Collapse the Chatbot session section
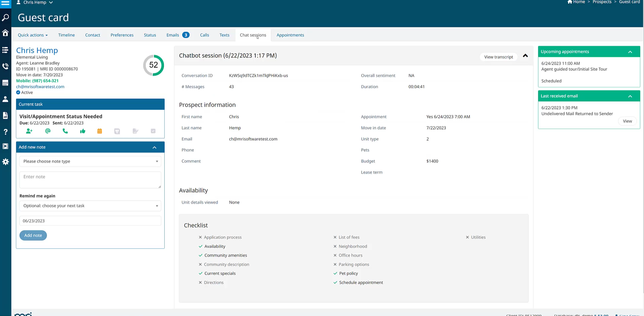 click(525, 56)
